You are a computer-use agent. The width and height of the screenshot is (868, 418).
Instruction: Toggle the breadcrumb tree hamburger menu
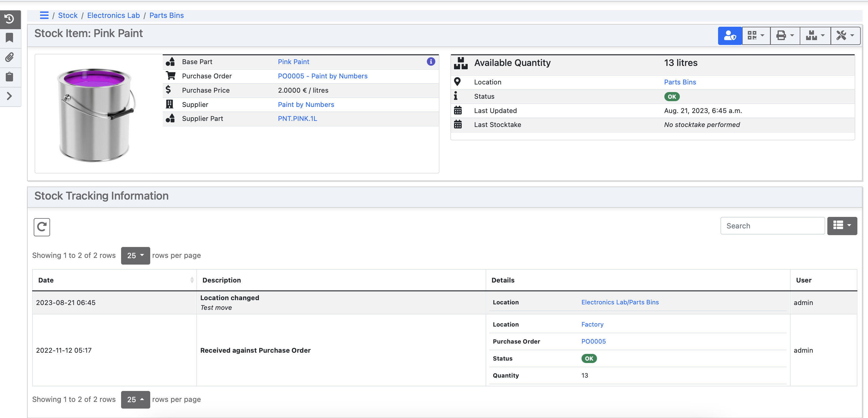tap(44, 15)
